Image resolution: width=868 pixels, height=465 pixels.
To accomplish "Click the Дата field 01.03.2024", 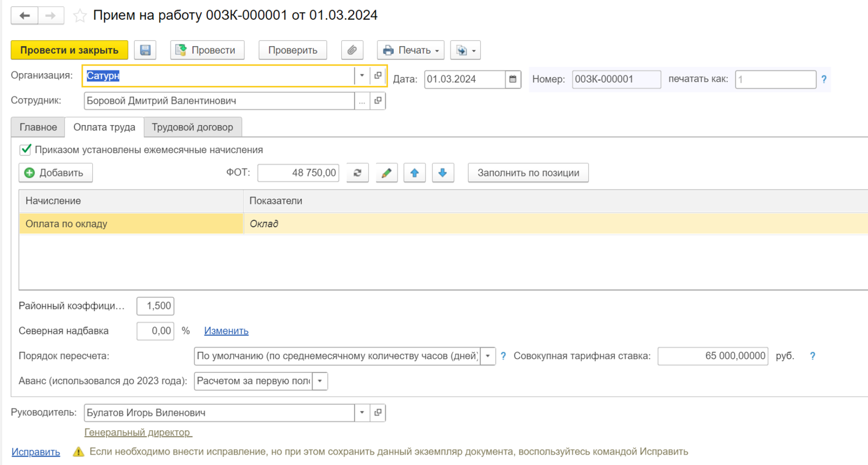I will pyautogui.click(x=465, y=79).
